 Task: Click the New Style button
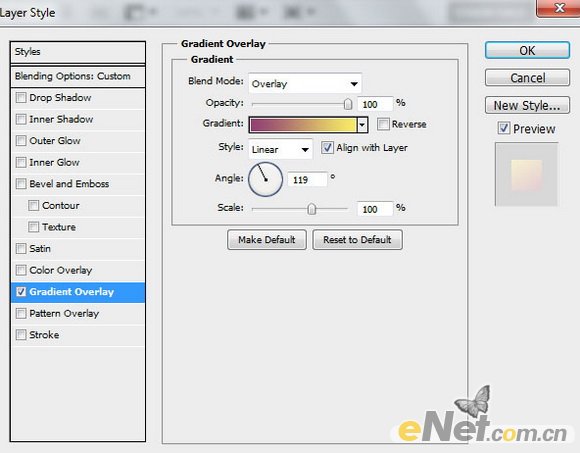527,105
